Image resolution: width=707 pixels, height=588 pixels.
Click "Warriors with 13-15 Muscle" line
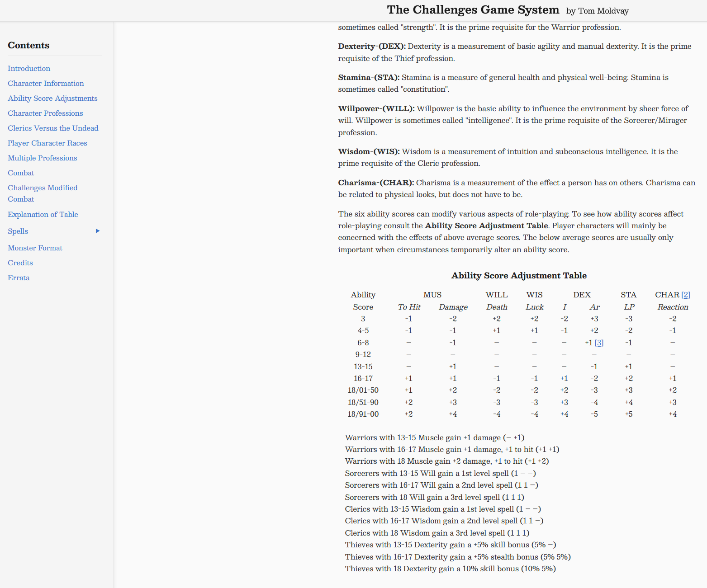(435, 437)
